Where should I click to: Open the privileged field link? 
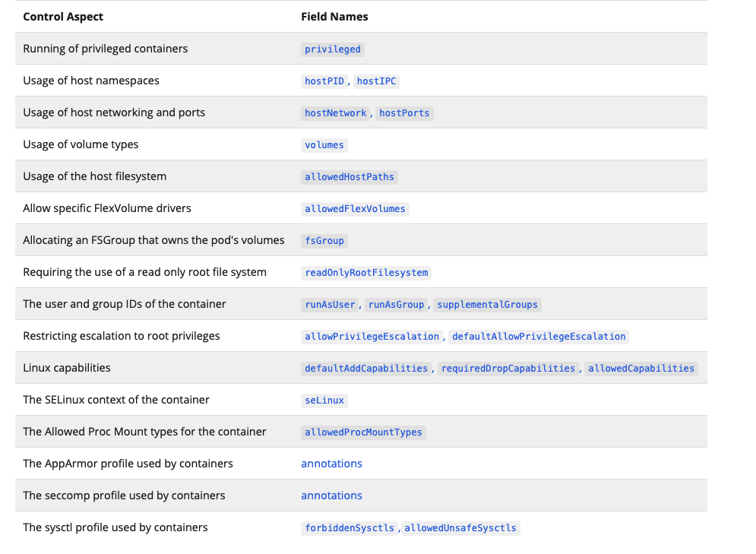tap(332, 49)
